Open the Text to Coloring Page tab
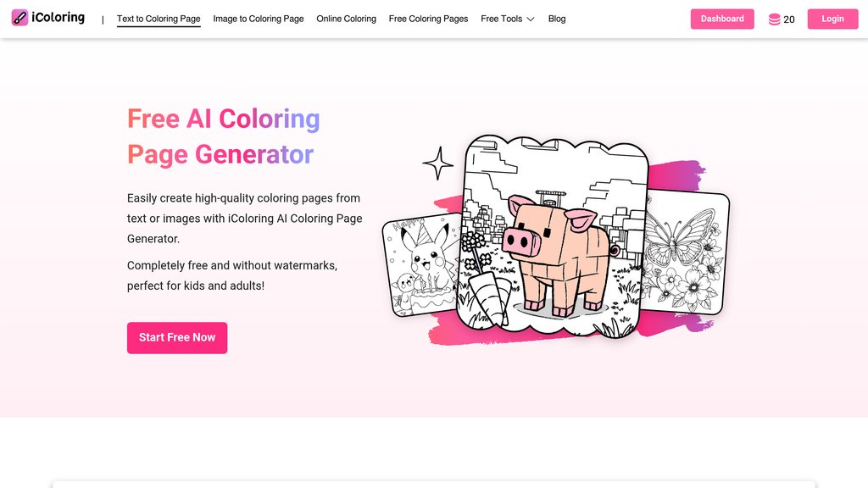Image resolution: width=868 pixels, height=488 pixels. (159, 19)
